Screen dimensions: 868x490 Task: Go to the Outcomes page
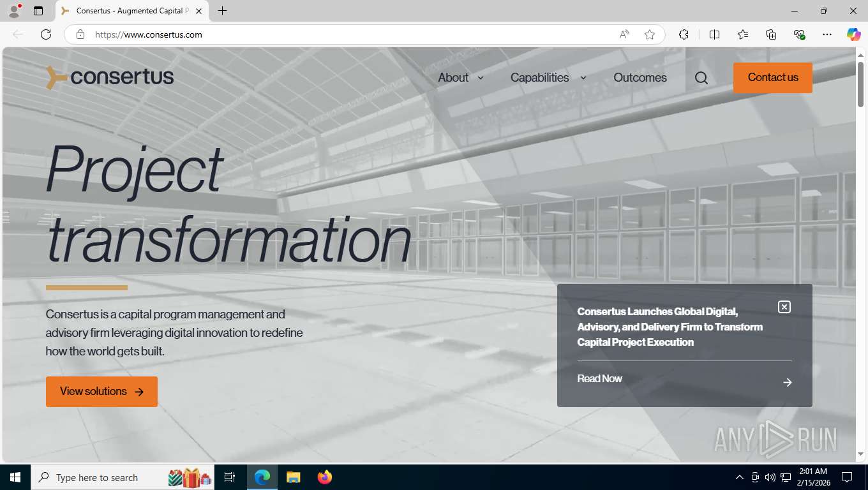[640, 78]
